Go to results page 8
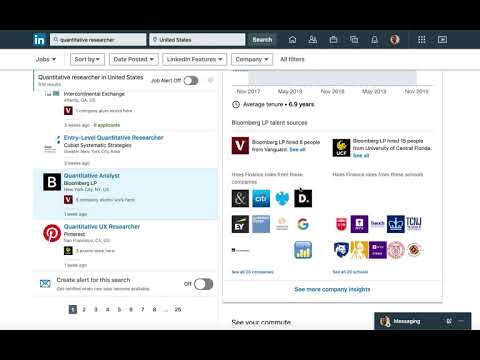Viewport: 480px width, 360px height. [154, 310]
